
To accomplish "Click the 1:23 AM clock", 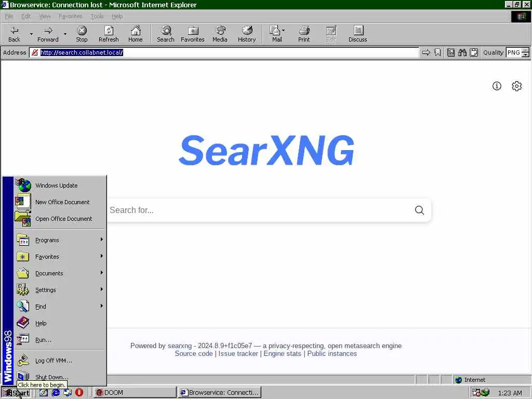I will pyautogui.click(x=510, y=393).
